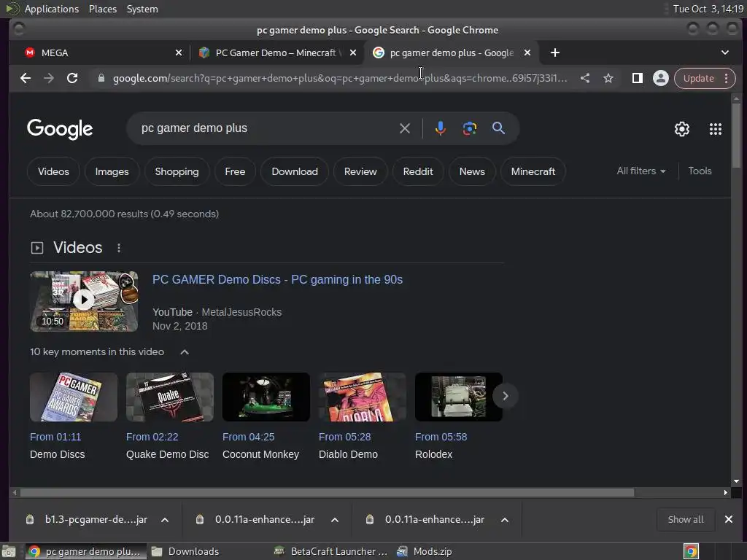Bookmark this page with the star icon

[x=608, y=78]
